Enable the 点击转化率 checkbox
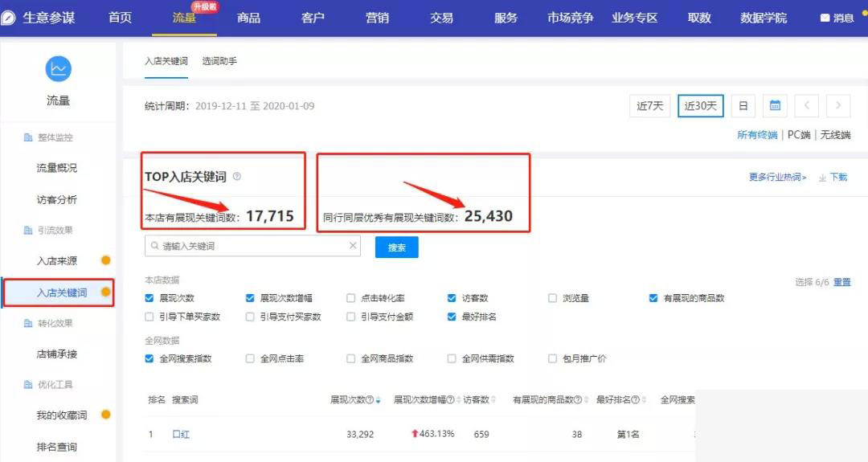 (x=351, y=298)
